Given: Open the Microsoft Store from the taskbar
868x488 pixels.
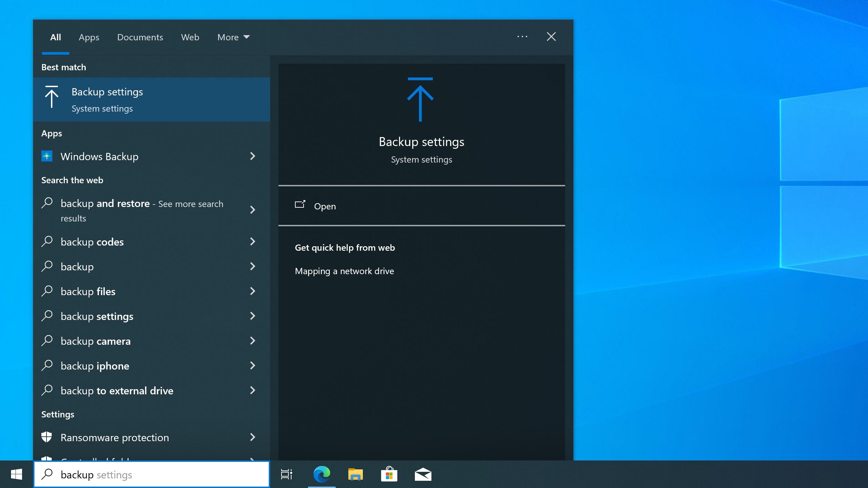Looking at the screenshot, I should coord(389,474).
